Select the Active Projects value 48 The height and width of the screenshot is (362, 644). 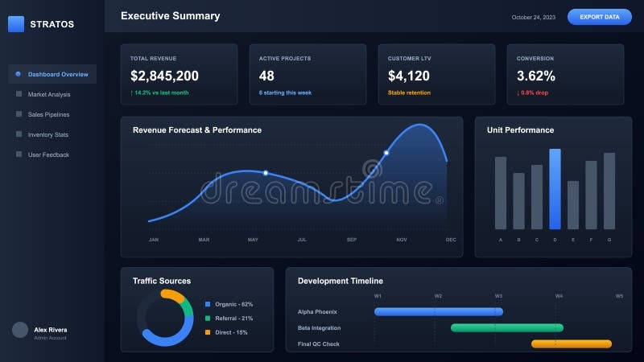[x=266, y=76]
